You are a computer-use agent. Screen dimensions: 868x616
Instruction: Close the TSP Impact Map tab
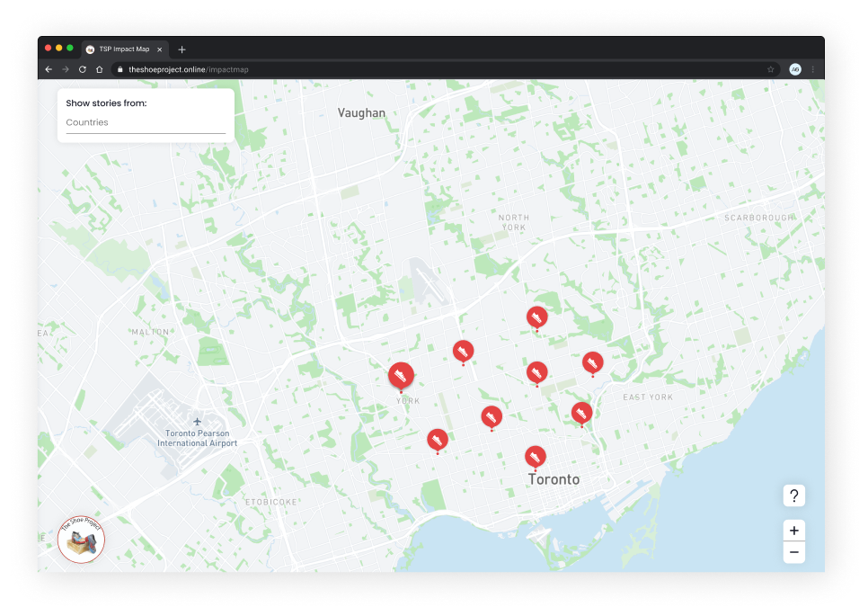[x=160, y=49]
